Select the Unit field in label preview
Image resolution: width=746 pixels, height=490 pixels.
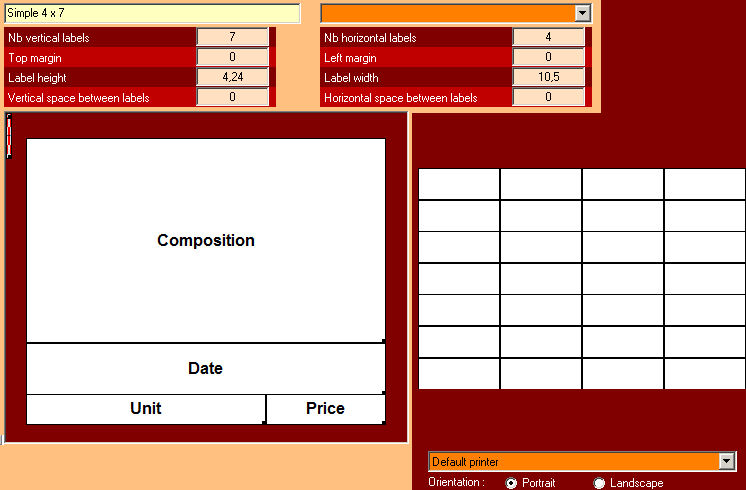(146, 409)
